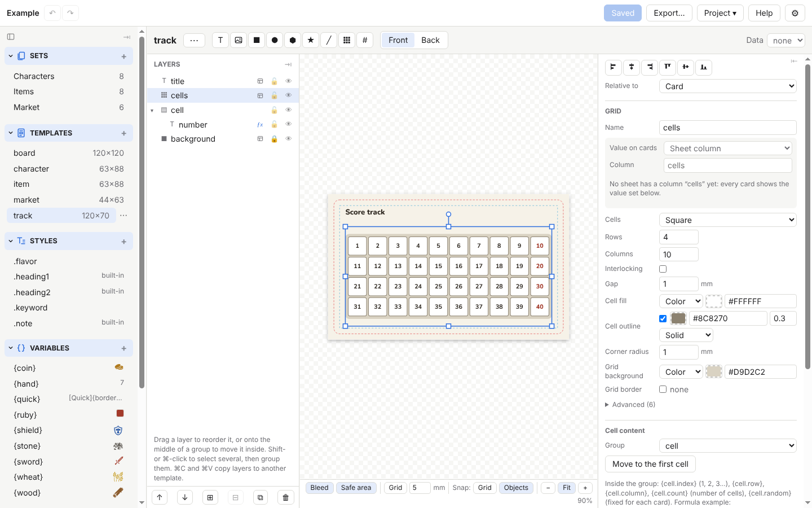Image resolution: width=812 pixels, height=508 pixels.
Task: Open the Project menu
Action: point(720,13)
